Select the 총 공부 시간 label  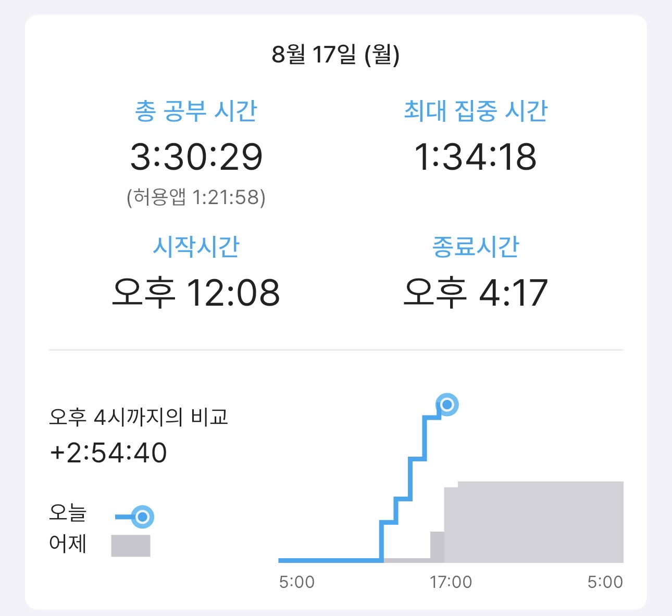[x=196, y=111]
